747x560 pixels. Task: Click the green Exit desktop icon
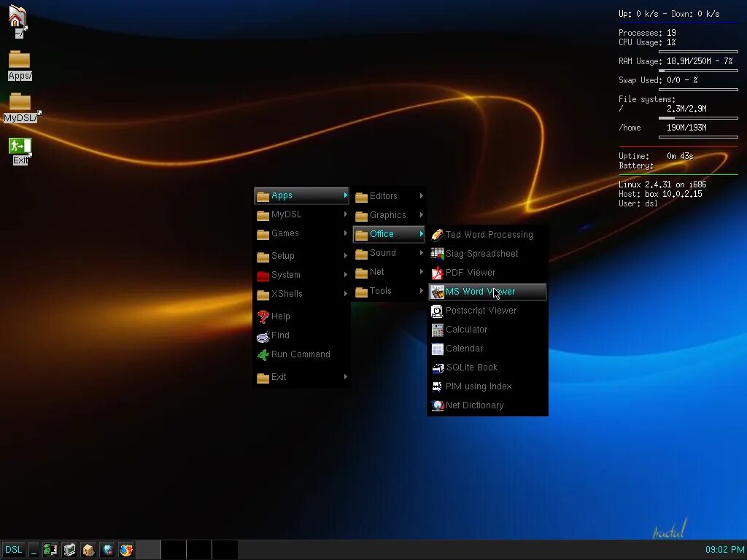tap(20, 151)
